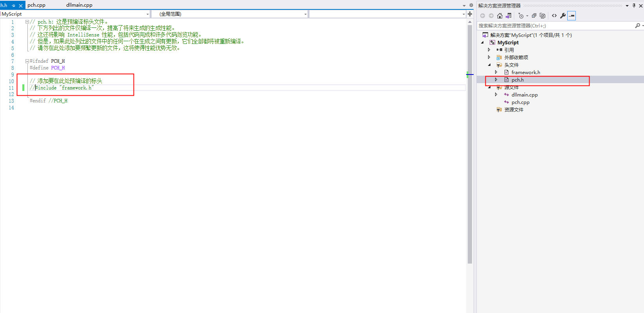
Task: Click the 资源文件 filter folder icon
Action: pos(499,109)
